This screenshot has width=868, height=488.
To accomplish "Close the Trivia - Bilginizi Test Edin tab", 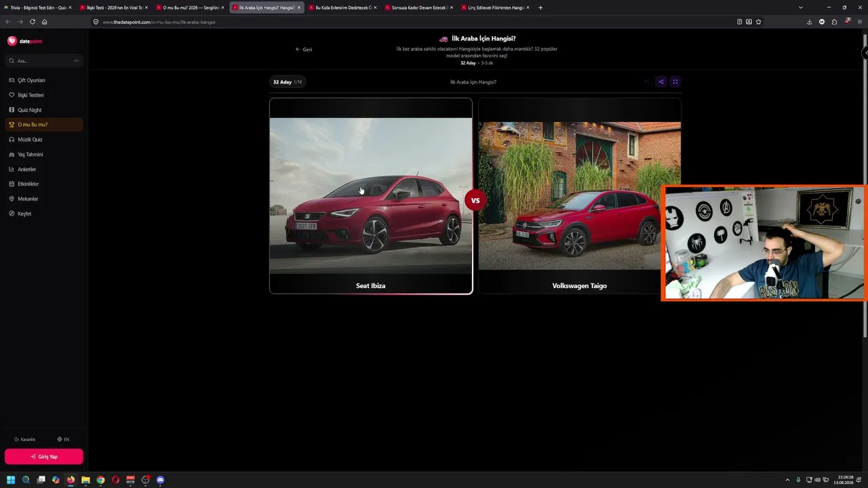I will click(70, 7).
